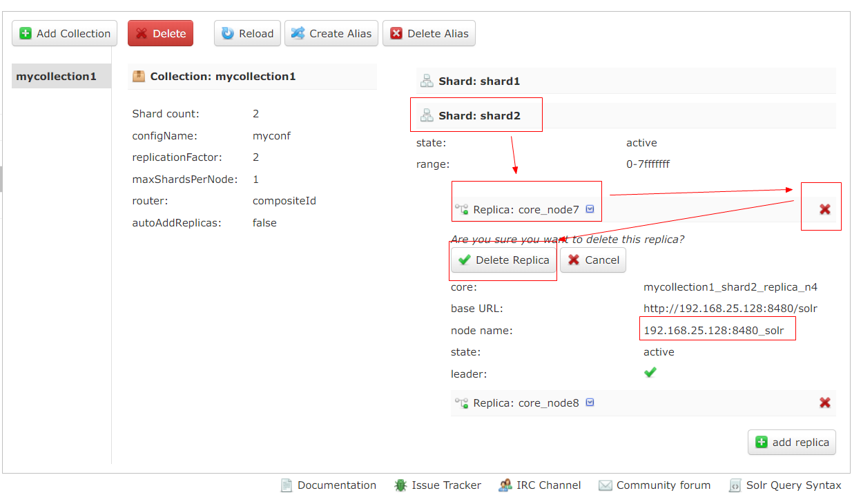Screen dimensions: 852x504
Task: Click the green plus Add Collection icon
Action: click(26, 33)
